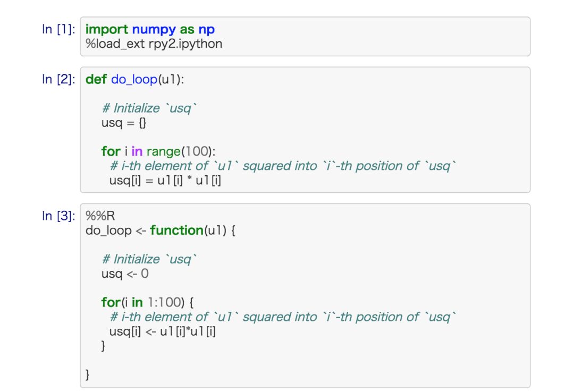Click the In [1] cell prompt

(58, 30)
